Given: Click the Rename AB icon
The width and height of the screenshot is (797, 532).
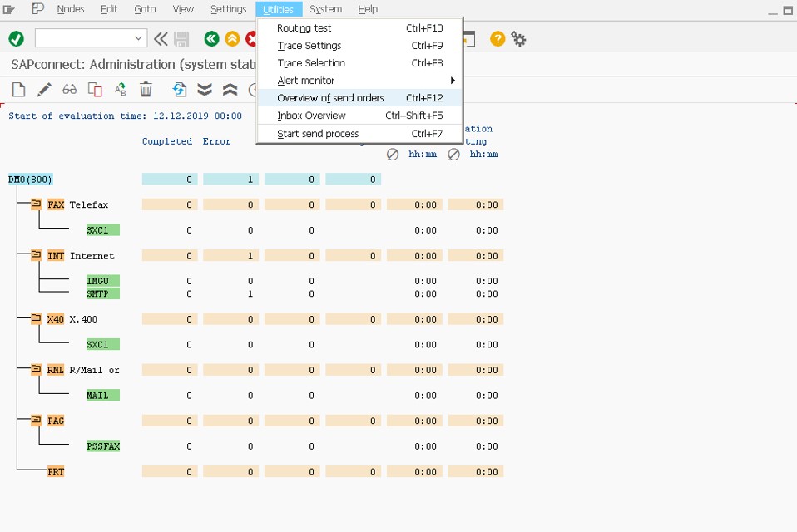Looking at the screenshot, I should click(x=121, y=90).
